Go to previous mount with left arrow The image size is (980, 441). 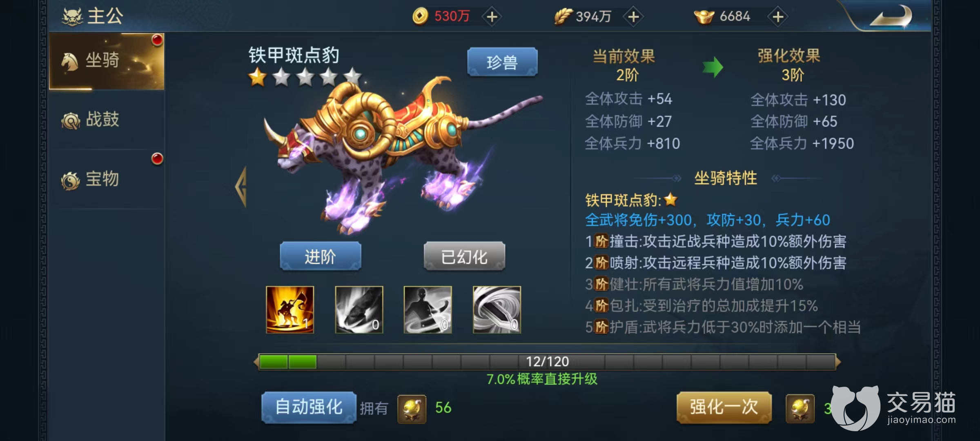(x=241, y=187)
